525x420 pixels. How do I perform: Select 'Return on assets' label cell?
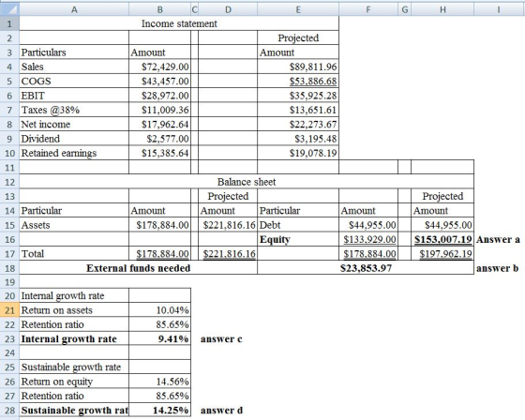pyautogui.click(x=74, y=310)
